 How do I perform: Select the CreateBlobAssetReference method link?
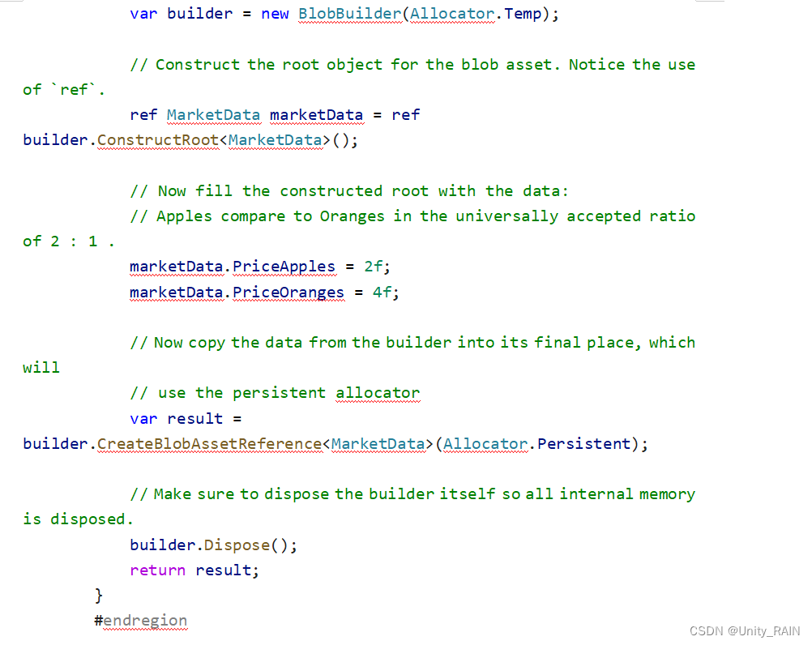[209, 443]
